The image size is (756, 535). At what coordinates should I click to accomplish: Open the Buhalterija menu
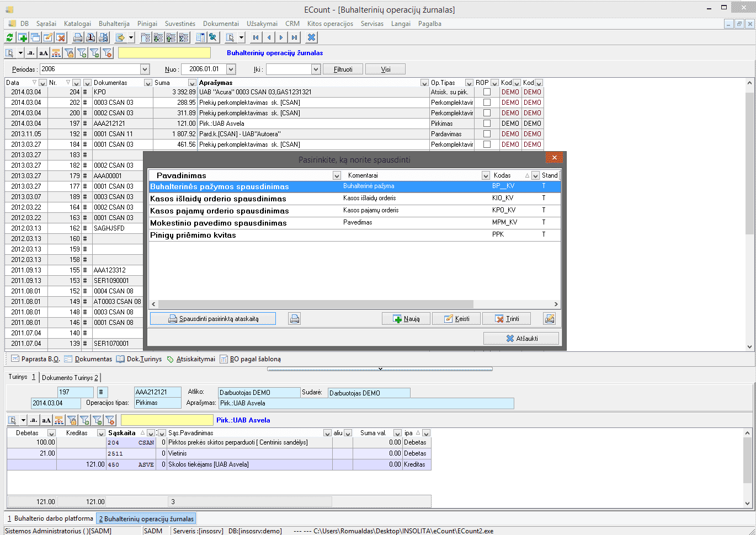[114, 24]
